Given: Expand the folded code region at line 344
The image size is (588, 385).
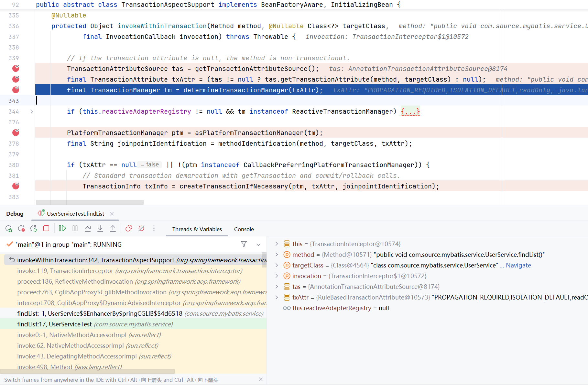Looking at the screenshot, I should (x=31, y=111).
